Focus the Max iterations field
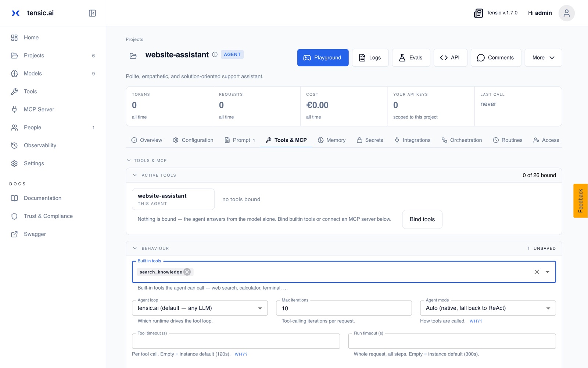Screen dimensions: 588x368 [x=344, y=308]
